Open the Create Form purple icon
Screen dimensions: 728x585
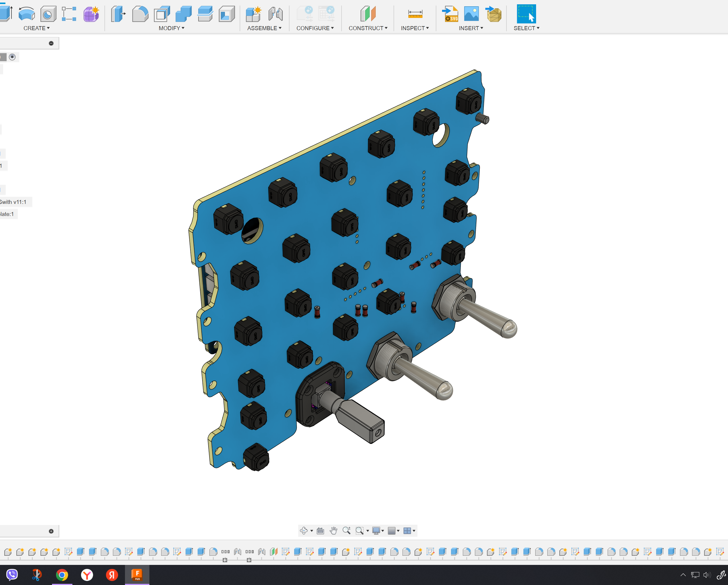tap(91, 14)
